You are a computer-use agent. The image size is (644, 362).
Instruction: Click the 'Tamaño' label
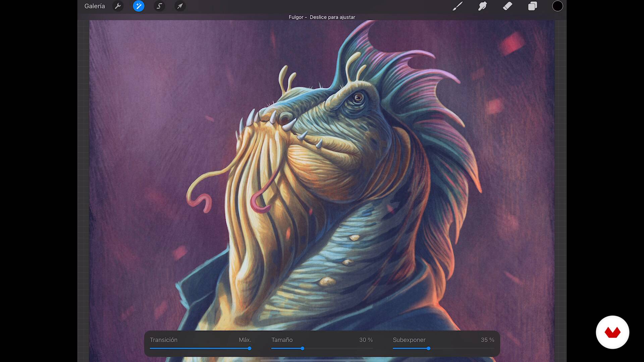tap(282, 340)
